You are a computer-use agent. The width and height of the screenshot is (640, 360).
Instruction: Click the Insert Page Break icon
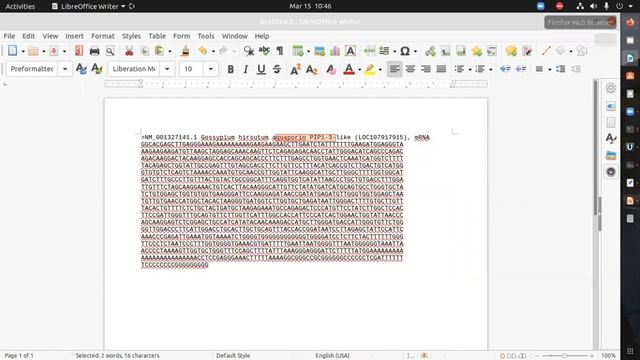369,51
